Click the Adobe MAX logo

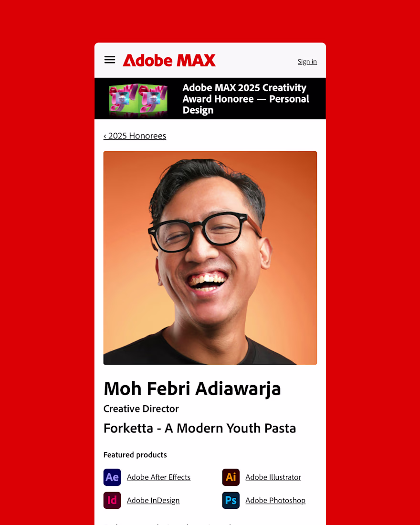[x=169, y=60]
